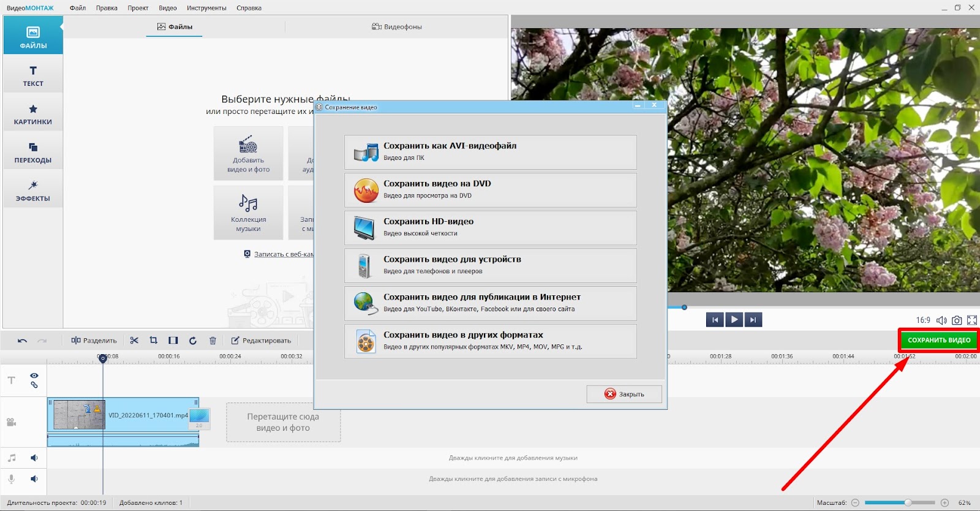The height and width of the screenshot is (511, 980).
Task: Click the undo arrow icon
Action: 22,341
